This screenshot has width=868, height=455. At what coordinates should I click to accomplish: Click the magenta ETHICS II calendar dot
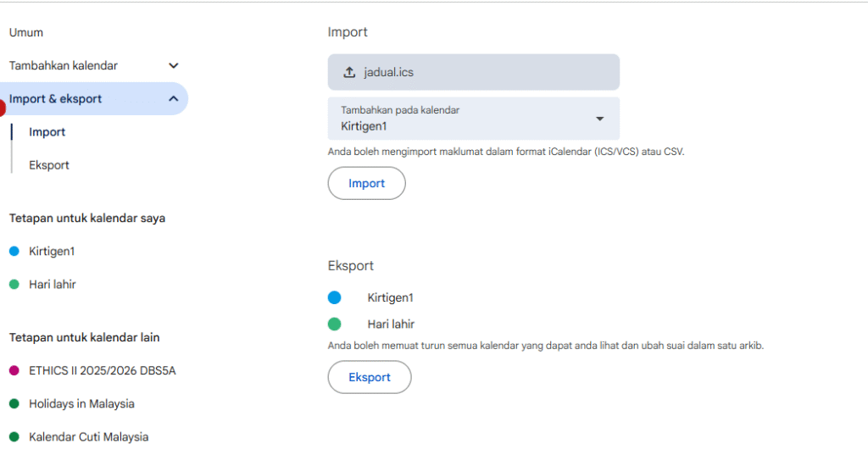point(14,371)
